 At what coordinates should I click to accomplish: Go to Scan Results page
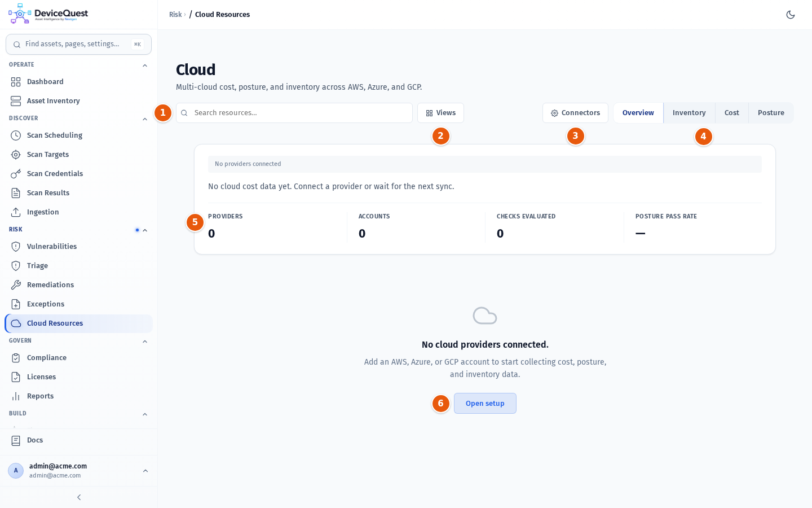78,193
